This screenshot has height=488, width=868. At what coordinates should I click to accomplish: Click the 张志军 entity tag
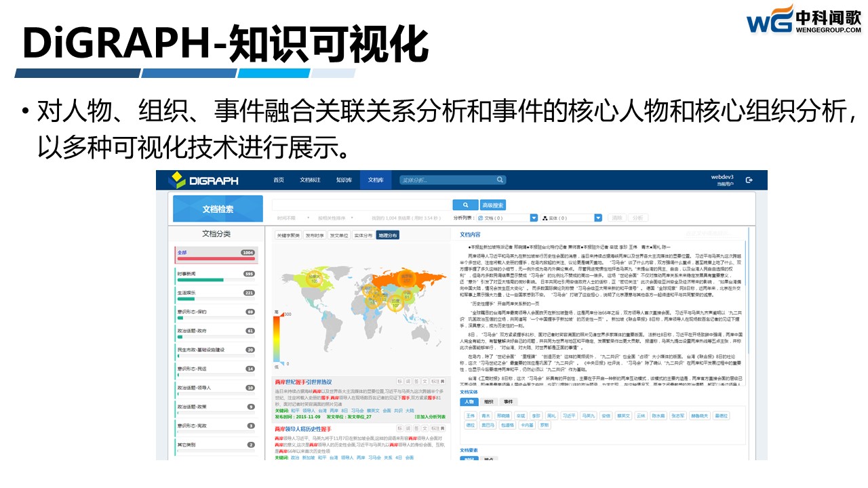tap(678, 415)
